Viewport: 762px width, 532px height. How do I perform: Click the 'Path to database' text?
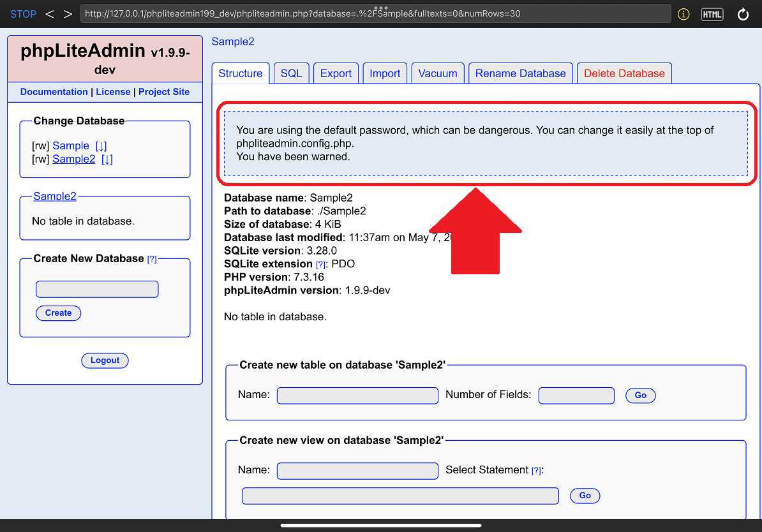point(267,211)
